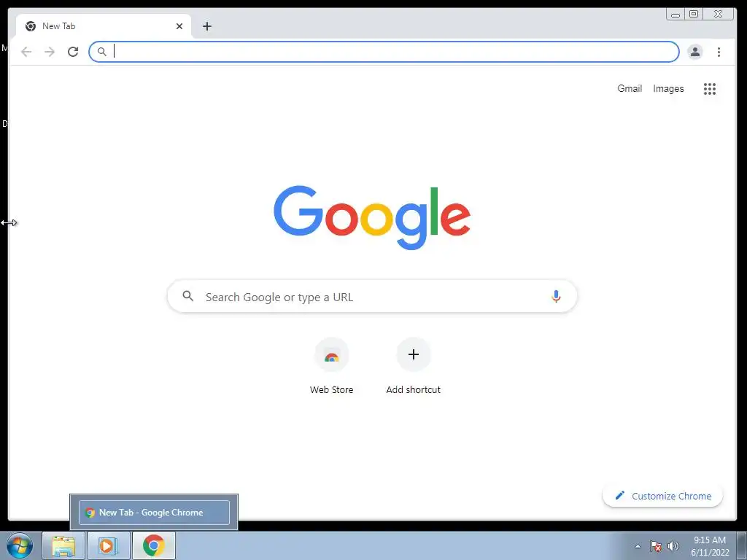Click the search icon in Google box
The width and height of the screenshot is (747, 560).
coord(188,296)
